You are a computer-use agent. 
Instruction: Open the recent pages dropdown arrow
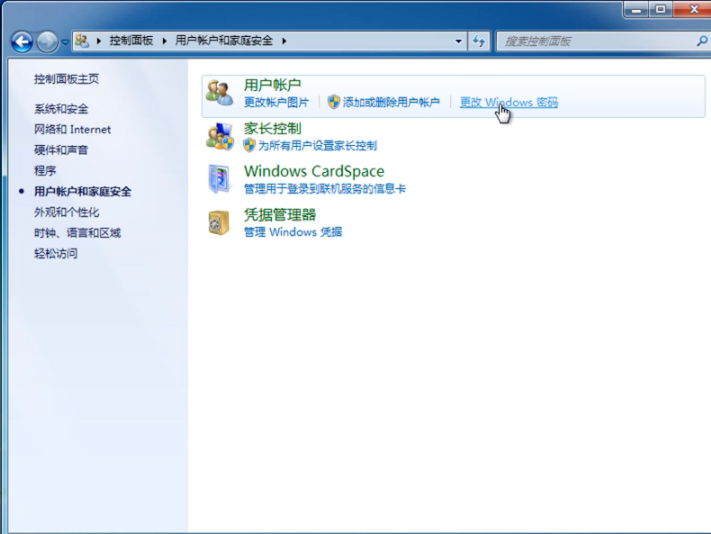(x=65, y=42)
